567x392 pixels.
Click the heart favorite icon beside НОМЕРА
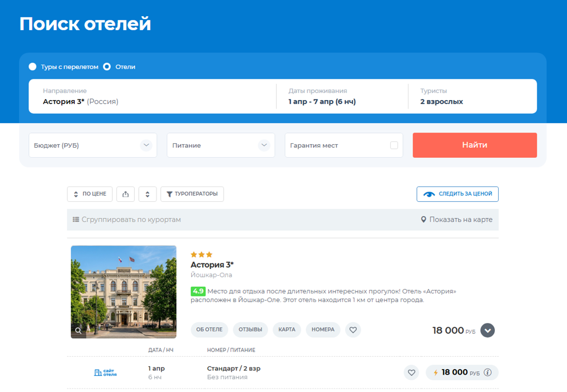tap(353, 329)
